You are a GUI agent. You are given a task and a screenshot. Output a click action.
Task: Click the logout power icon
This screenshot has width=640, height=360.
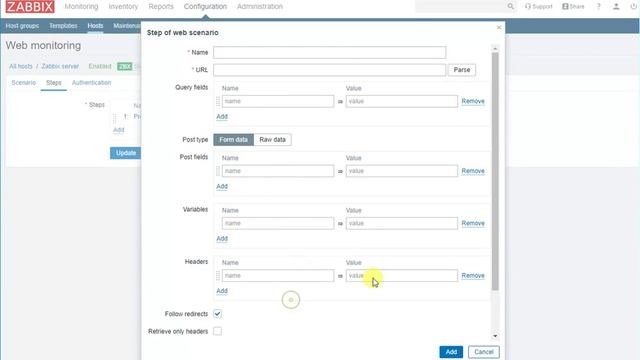click(x=633, y=7)
